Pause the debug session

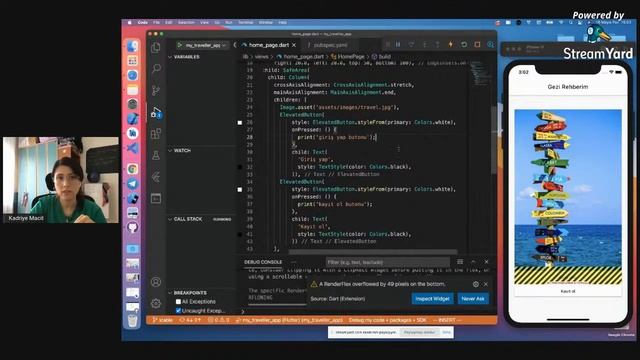[398, 44]
